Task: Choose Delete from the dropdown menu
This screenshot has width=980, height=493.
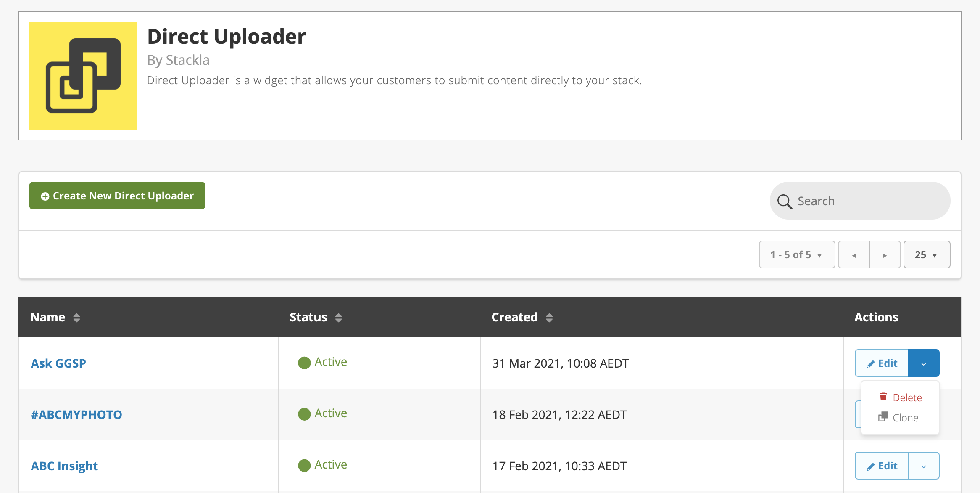Action: point(907,398)
